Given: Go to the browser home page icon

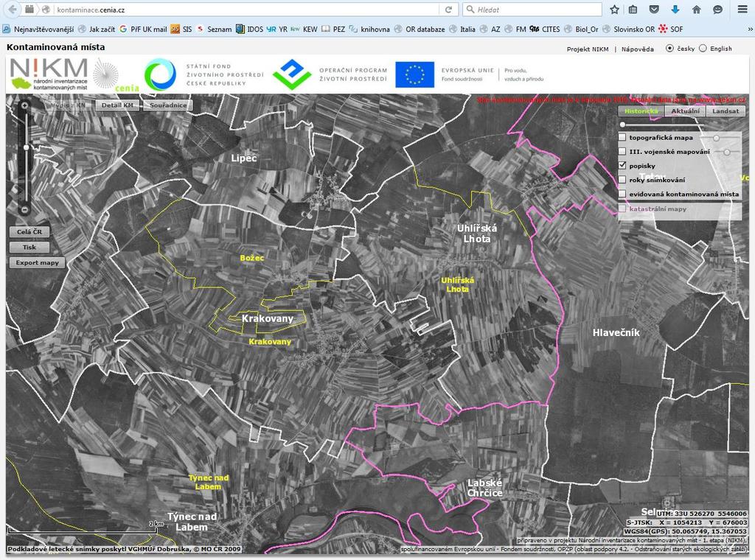Looking at the screenshot, I should pyautogui.click(x=696, y=10).
